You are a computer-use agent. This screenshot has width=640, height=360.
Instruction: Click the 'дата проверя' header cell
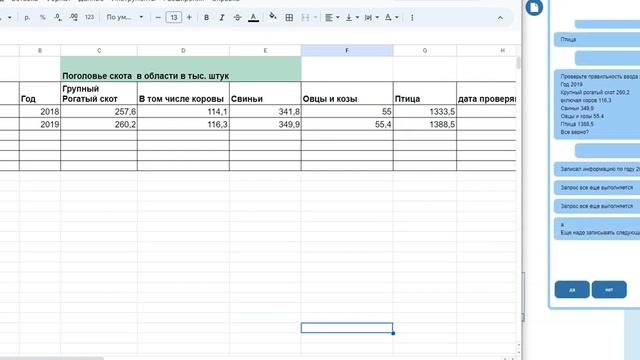tap(487, 93)
